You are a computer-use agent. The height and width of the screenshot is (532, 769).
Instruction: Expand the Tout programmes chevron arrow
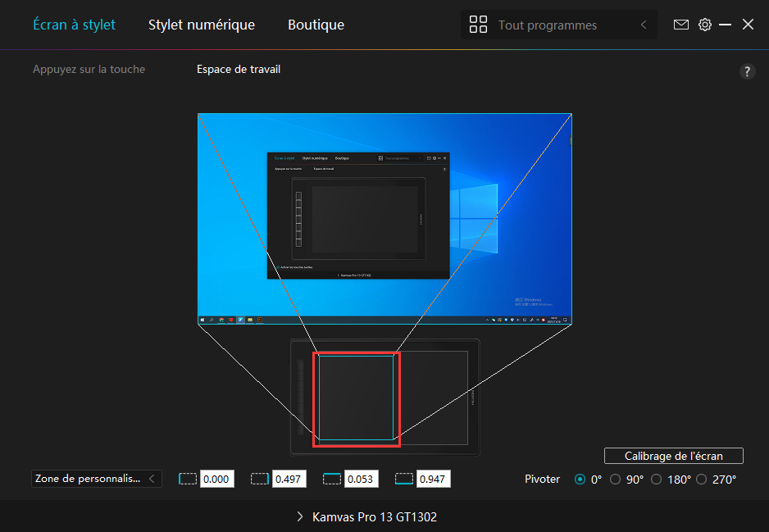644,25
